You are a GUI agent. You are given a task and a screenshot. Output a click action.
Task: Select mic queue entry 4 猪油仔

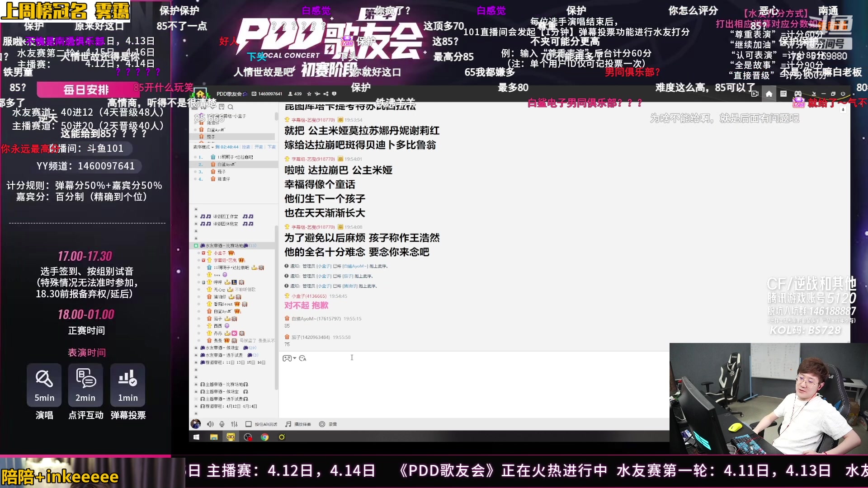click(233, 179)
